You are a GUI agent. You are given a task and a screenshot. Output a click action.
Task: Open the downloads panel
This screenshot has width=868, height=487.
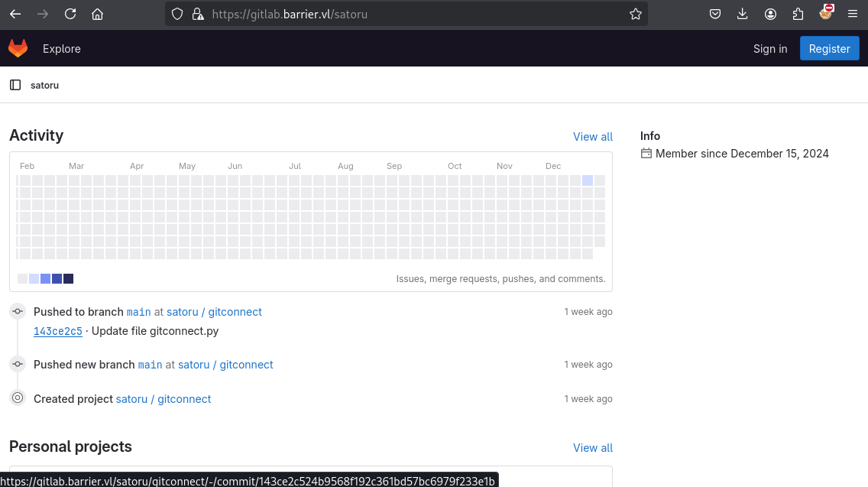[x=743, y=14]
